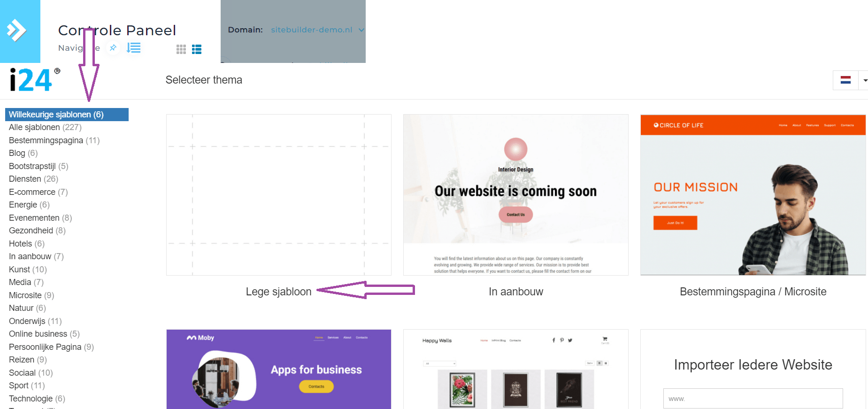
Task: Click the Happy Walls shop template
Action: [x=516, y=369]
